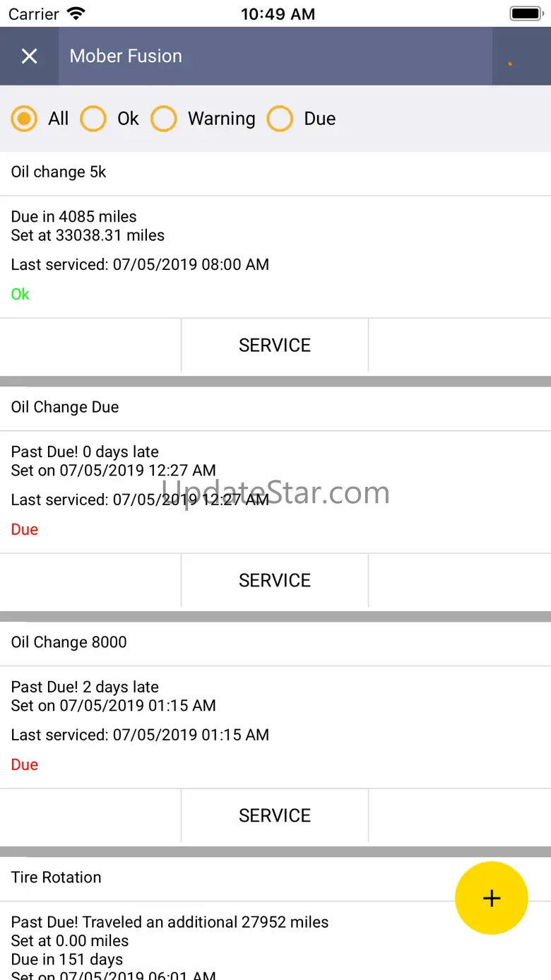This screenshot has height=980, width=551.
Task: Filter by Due radio option
Action: 280,119
